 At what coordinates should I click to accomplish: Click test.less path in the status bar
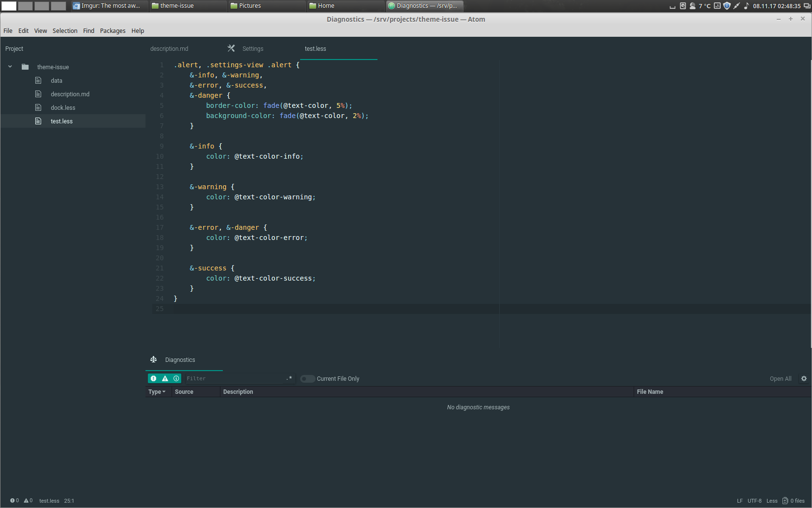coord(49,501)
